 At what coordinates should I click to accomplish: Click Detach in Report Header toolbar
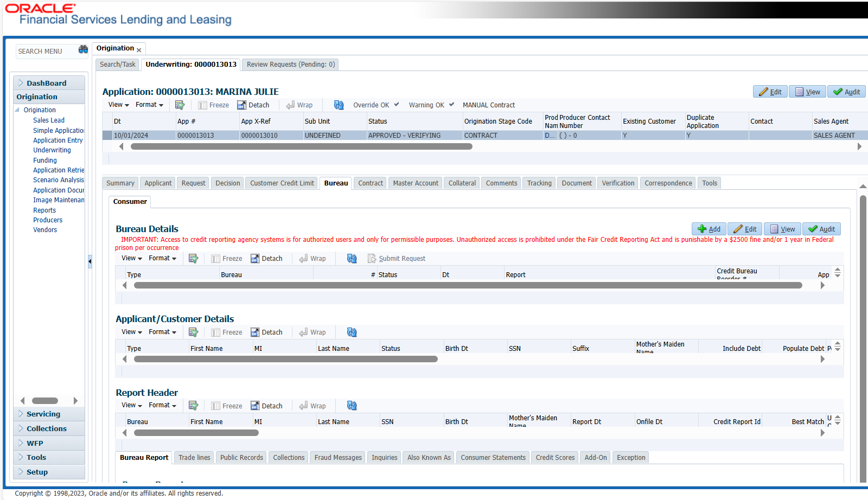coord(266,406)
